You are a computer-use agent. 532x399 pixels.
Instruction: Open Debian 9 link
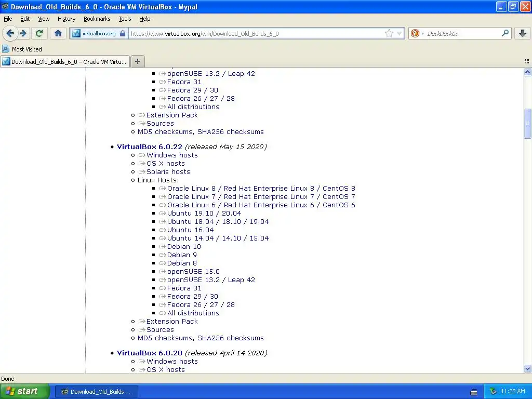pyautogui.click(x=182, y=255)
